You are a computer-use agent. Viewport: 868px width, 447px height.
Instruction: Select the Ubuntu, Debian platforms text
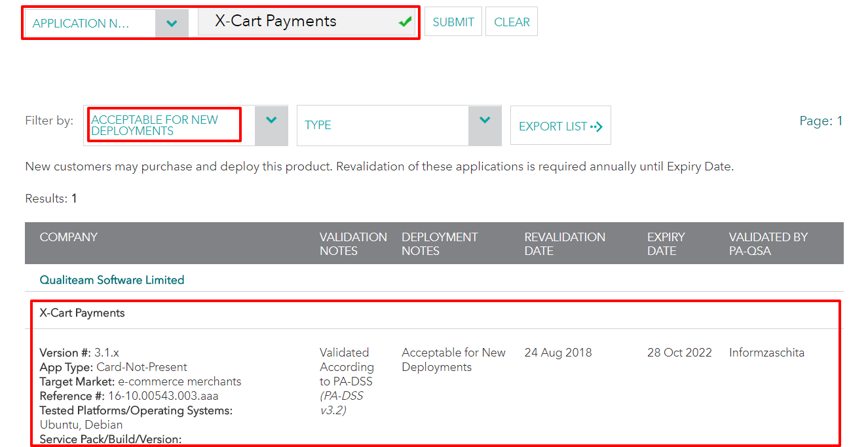tap(81, 425)
